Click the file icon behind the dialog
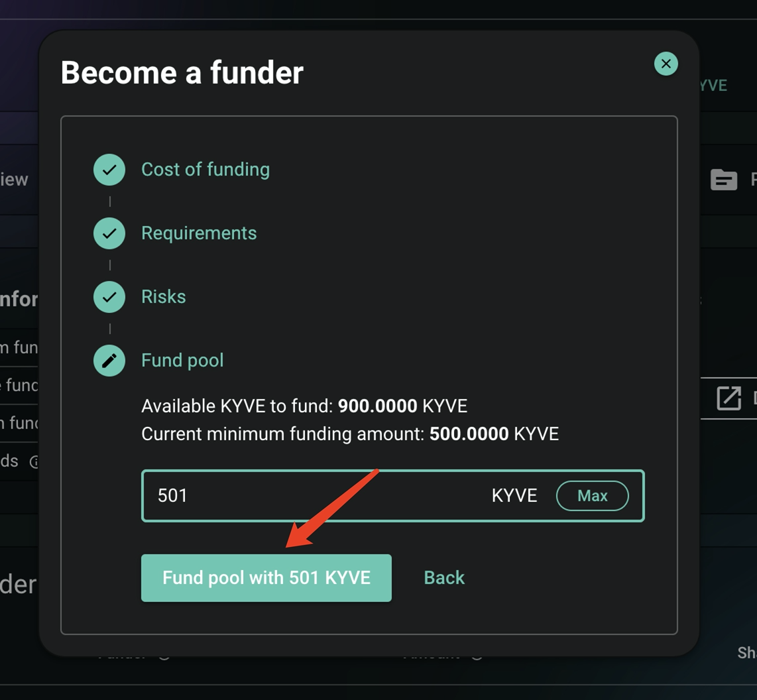Image resolution: width=757 pixels, height=700 pixels. (x=724, y=180)
